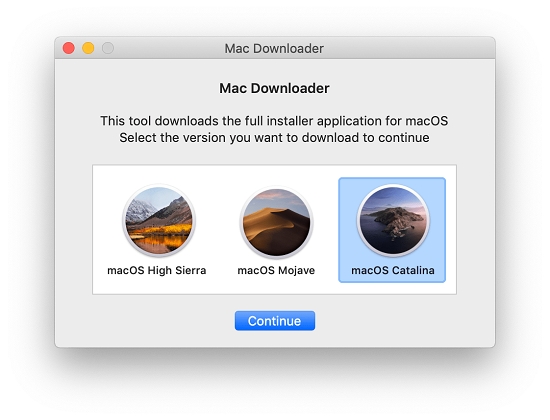Choose the macOS Mojave dune icon
550x420 pixels.
click(276, 222)
